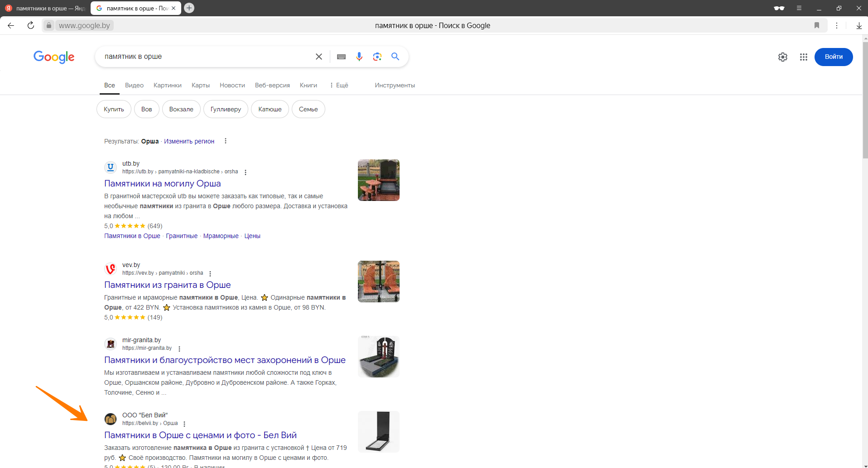Viewport: 868px width, 468px height.
Task: Click the Изменить регион link
Action: click(189, 141)
